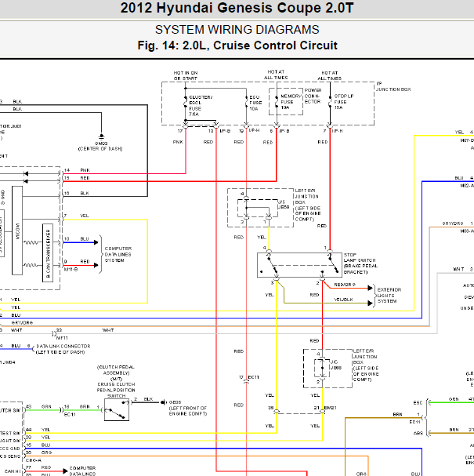Click 'Fig. 14: 2.0L, Cruise Control Circuit' caption

pyautogui.click(x=237, y=45)
